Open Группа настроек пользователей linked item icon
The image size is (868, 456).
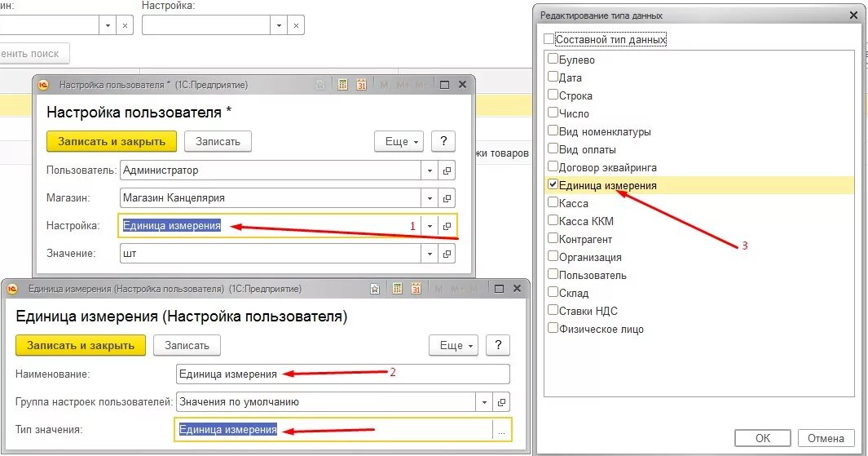[501, 402]
